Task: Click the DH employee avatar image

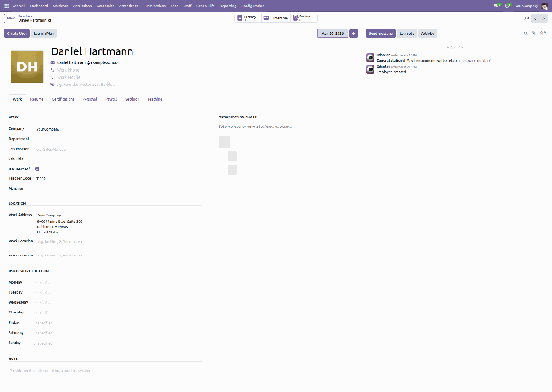Action: [27, 67]
